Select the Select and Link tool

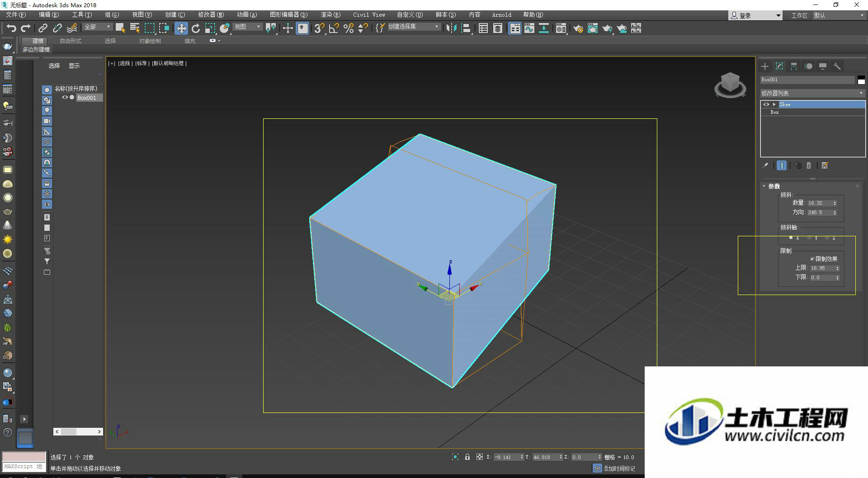coord(42,28)
